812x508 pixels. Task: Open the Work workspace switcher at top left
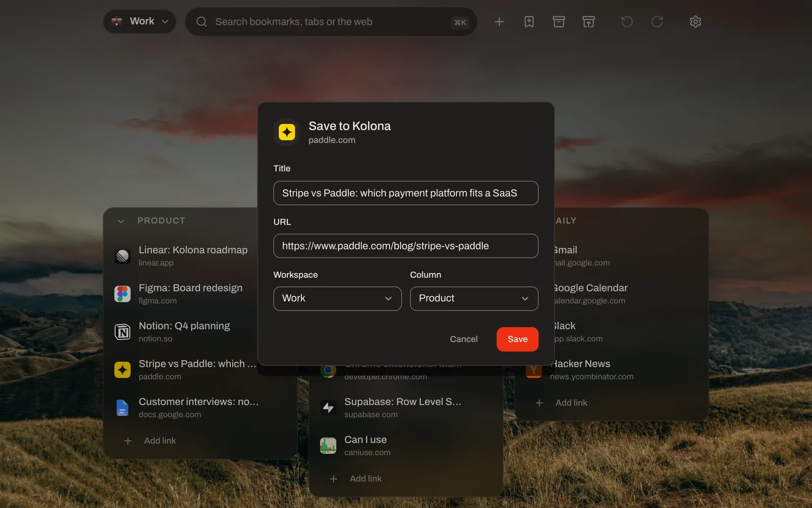point(140,22)
